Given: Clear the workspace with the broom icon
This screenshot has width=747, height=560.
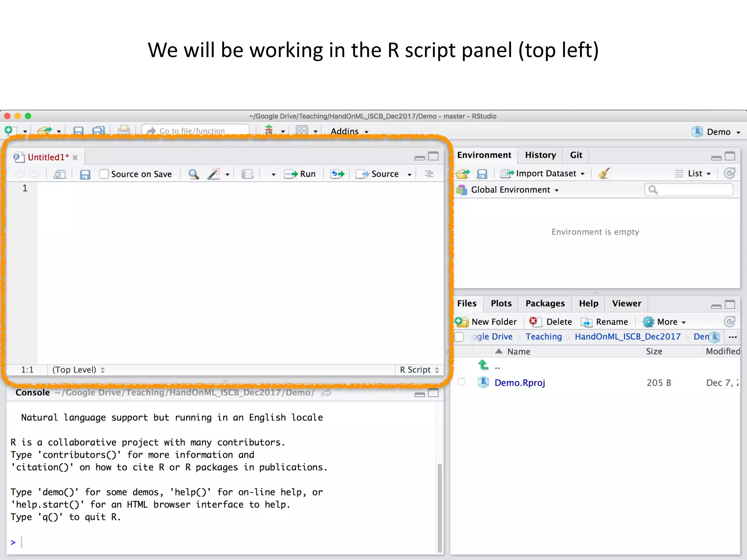Looking at the screenshot, I should pyautogui.click(x=604, y=173).
